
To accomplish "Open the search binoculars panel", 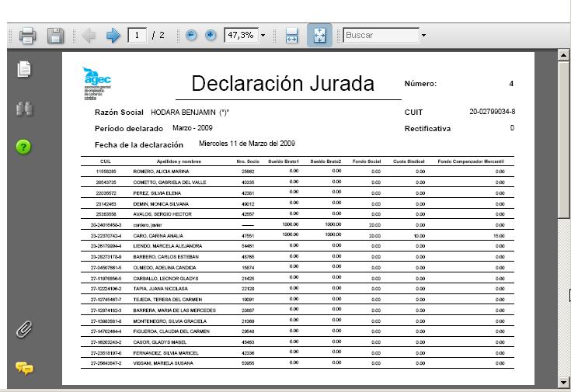I will [24, 109].
